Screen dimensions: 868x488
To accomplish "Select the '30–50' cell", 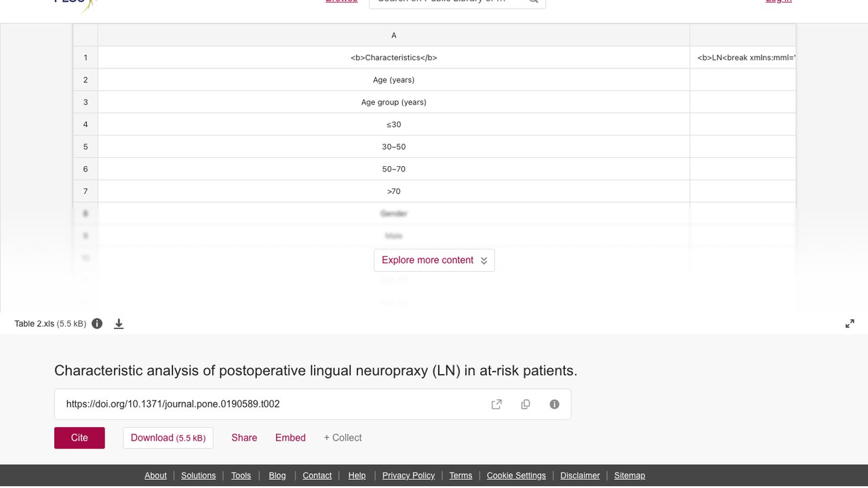I will 394,147.
